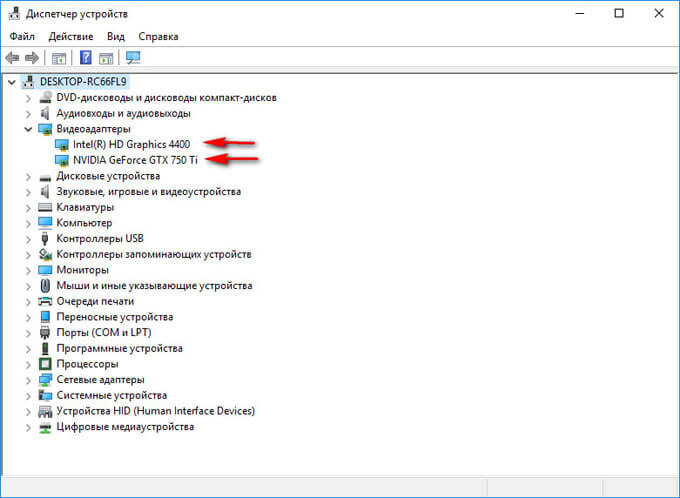Select Звуковые, игровые и видеоустройства label
680x498 pixels.
tap(148, 191)
